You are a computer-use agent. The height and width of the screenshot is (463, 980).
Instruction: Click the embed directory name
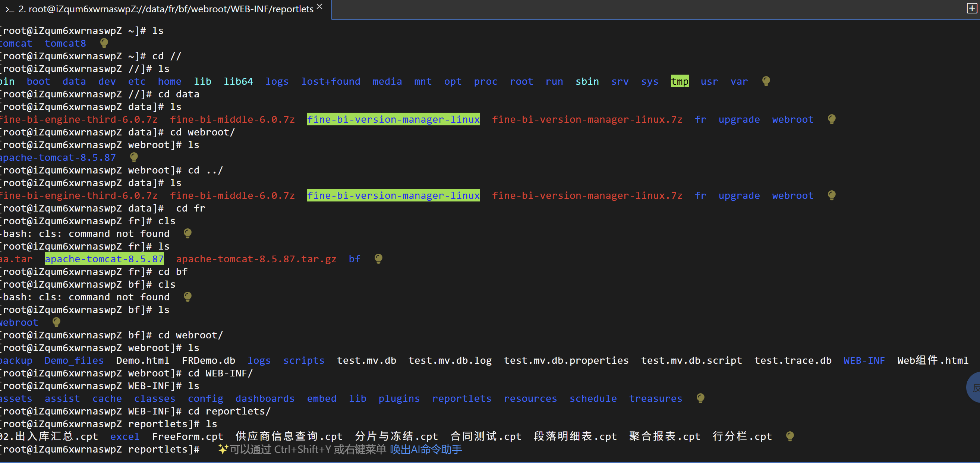(x=322, y=399)
